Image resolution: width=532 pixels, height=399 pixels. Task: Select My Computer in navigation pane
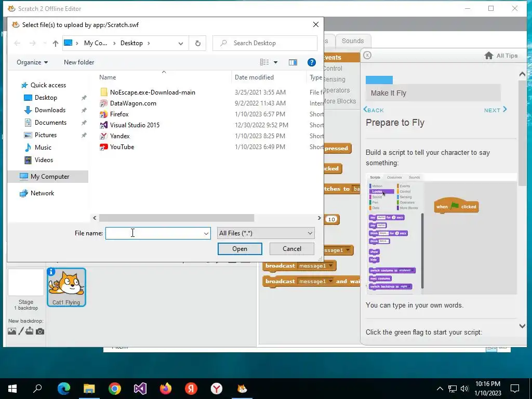click(50, 177)
